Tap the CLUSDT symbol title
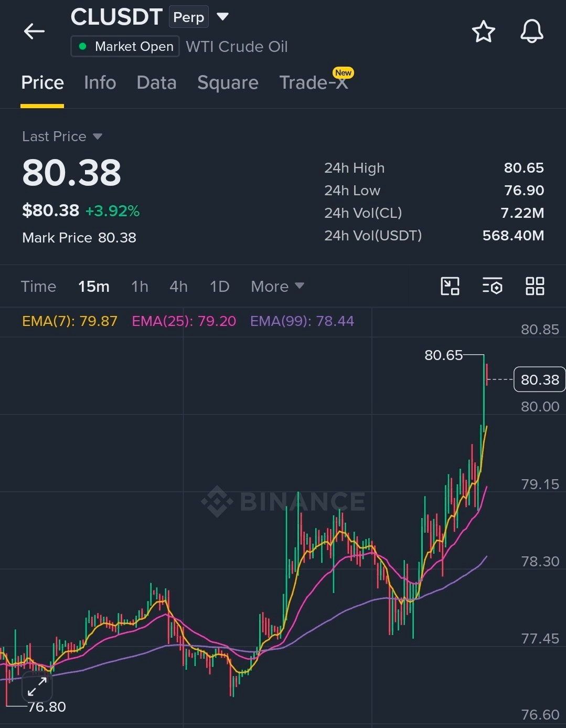566x728 pixels. point(116,17)
